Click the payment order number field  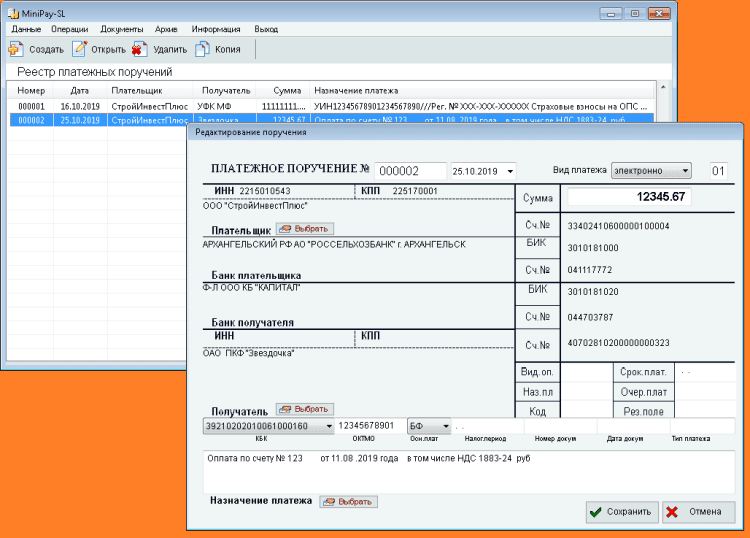411,171
